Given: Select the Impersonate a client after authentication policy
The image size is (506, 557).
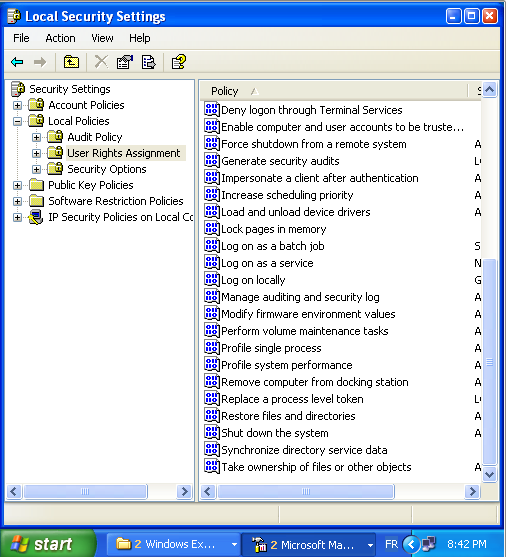Looking at the screenshot, I should (x=320, y=178).
